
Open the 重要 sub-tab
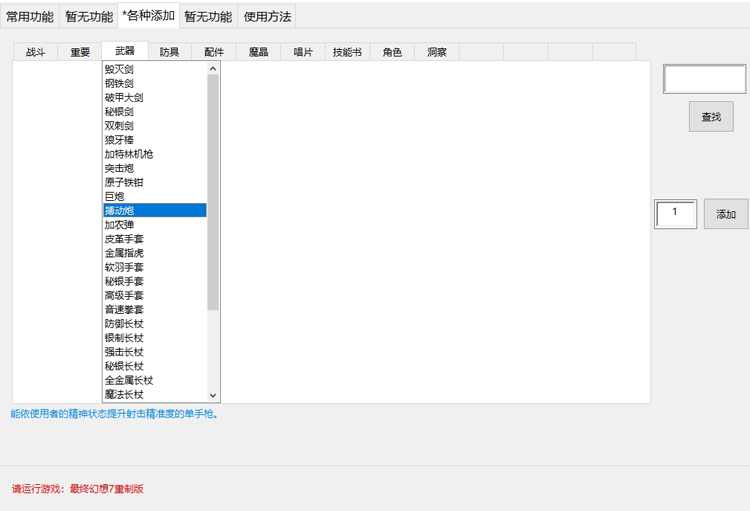80,52
